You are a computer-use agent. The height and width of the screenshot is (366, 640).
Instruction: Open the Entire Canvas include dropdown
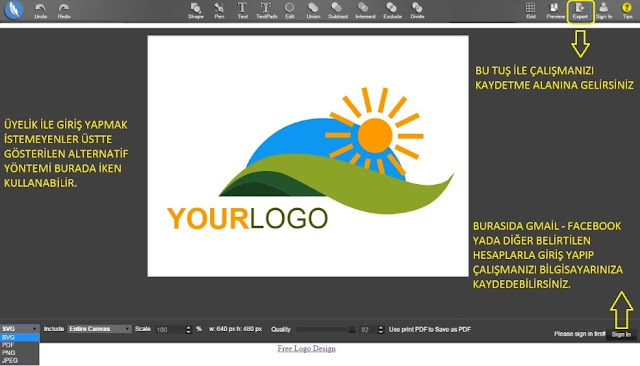99,329
